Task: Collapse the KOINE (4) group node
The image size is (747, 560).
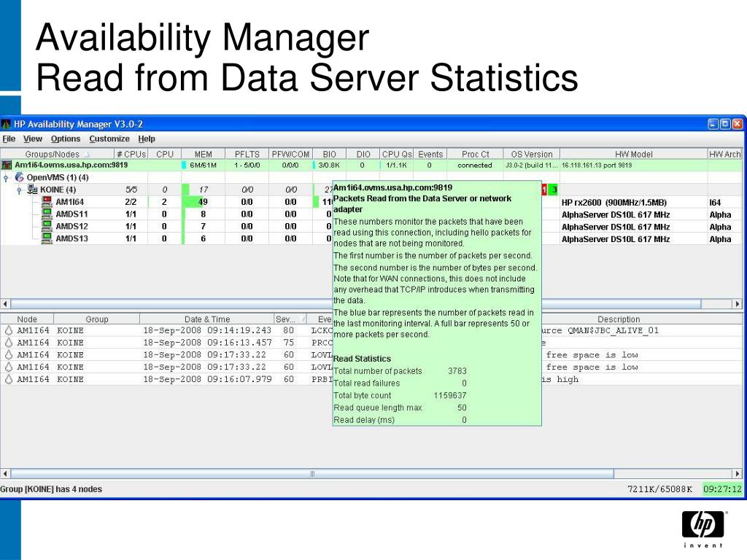Action: point(19,190)
